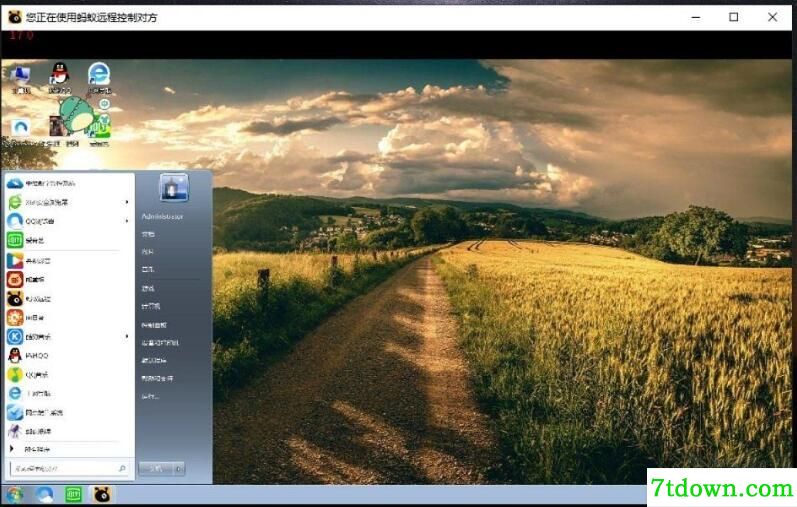Click the small round 中 input indicator
This screenshot has width=797, height=507.
104,104
